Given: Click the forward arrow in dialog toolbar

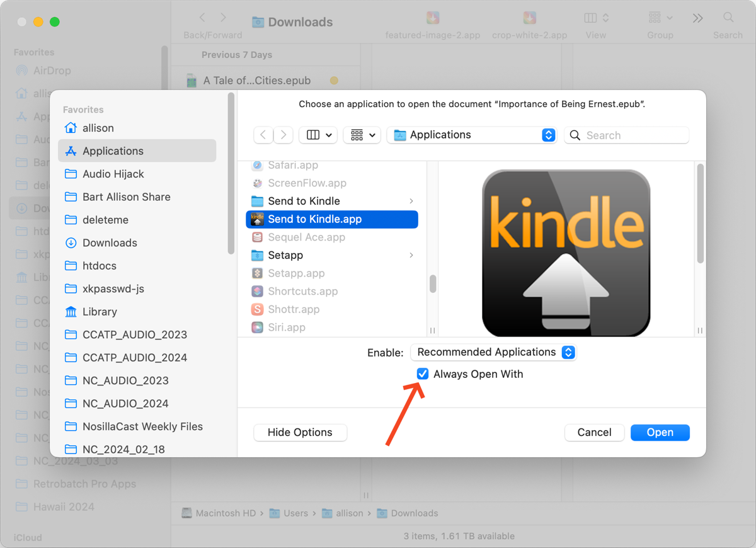Looking at the screenshot, I should (283, 135).
